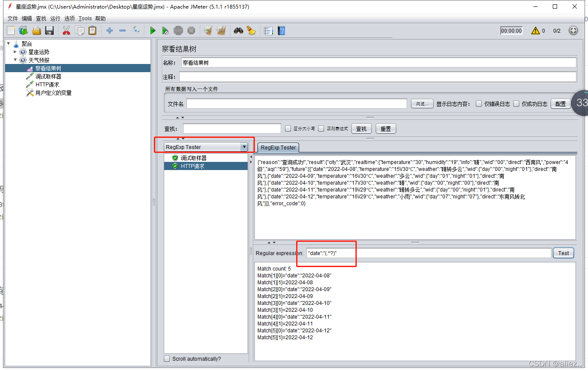The width and height of the screenshot is (588, 371).
Task: Collapse all nodes with the minus icon
Action: click(x=122, y=30)
